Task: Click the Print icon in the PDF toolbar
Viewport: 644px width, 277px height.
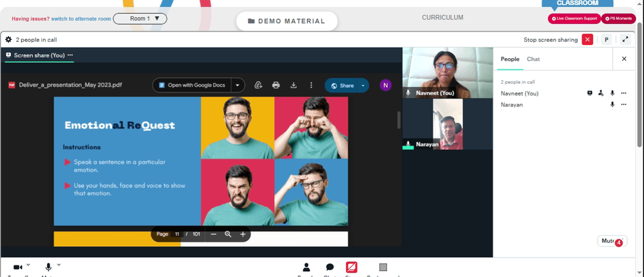Action: pyautogui.click(x=276, y=85)
